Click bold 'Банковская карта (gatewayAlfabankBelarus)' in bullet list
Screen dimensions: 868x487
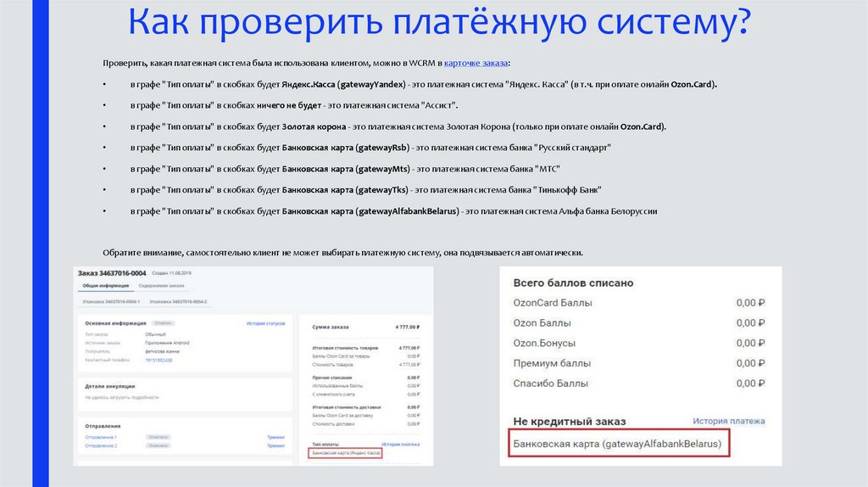(x=370, y=211)
